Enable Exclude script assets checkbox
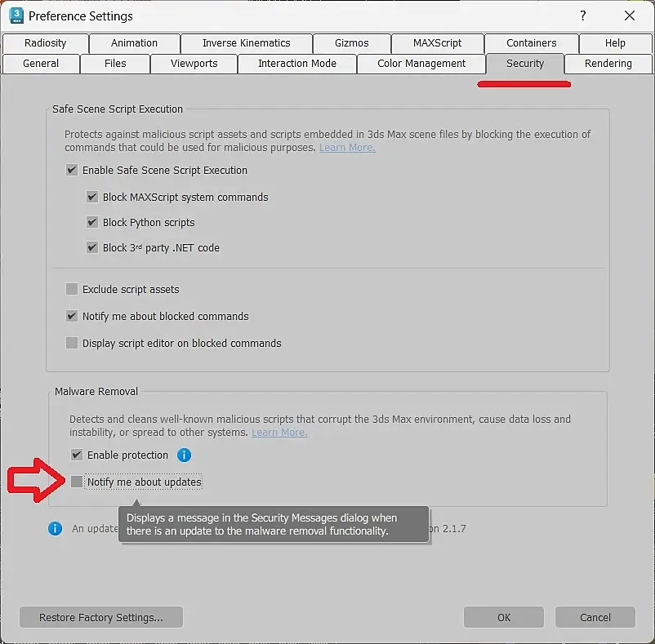 pyautogui.click(x=72, y=289)
